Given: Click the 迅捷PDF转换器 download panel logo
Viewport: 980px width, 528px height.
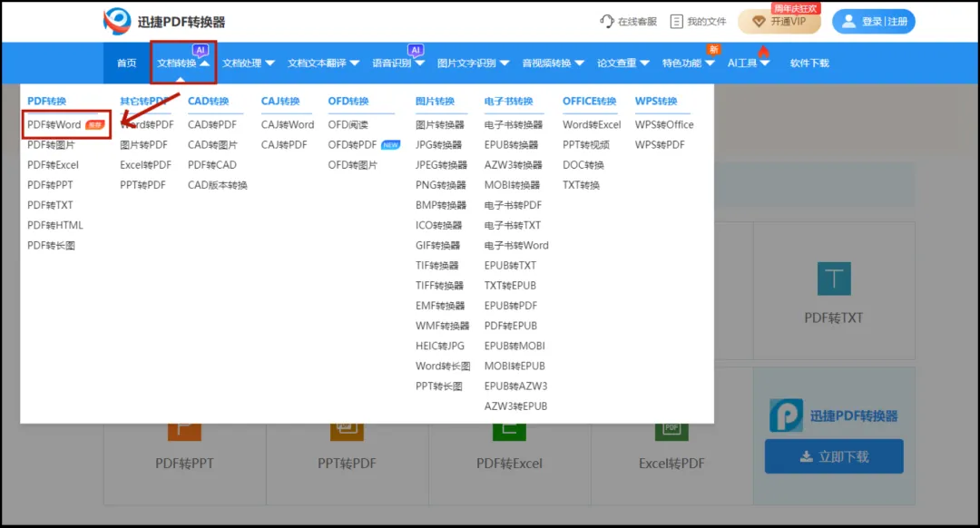Looking at the screenshot, I should pyautogui.click(x=786, y=416).
